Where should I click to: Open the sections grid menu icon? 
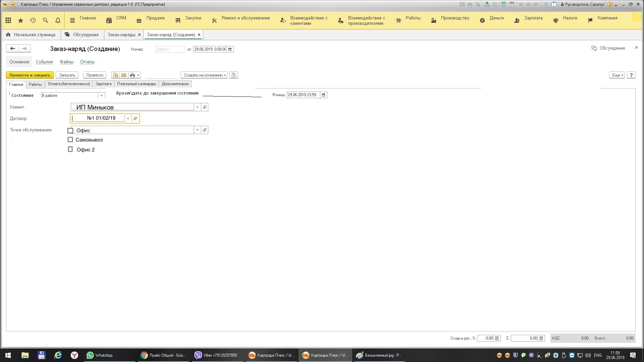tap(8, 20)
